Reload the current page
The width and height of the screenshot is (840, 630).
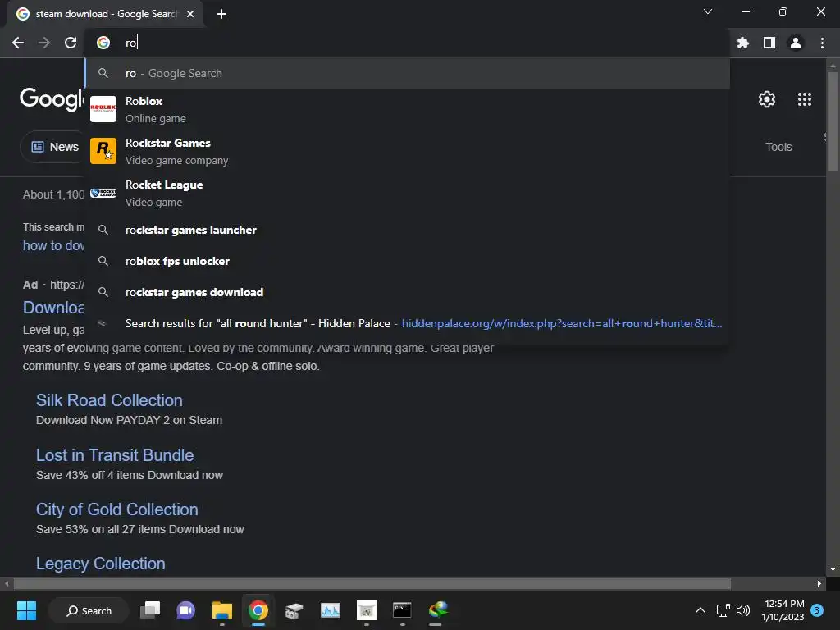[71, 43]
